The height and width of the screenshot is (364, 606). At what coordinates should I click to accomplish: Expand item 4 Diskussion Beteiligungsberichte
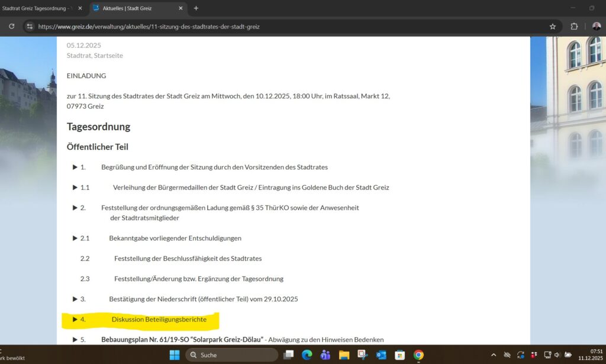coord(75,320)
